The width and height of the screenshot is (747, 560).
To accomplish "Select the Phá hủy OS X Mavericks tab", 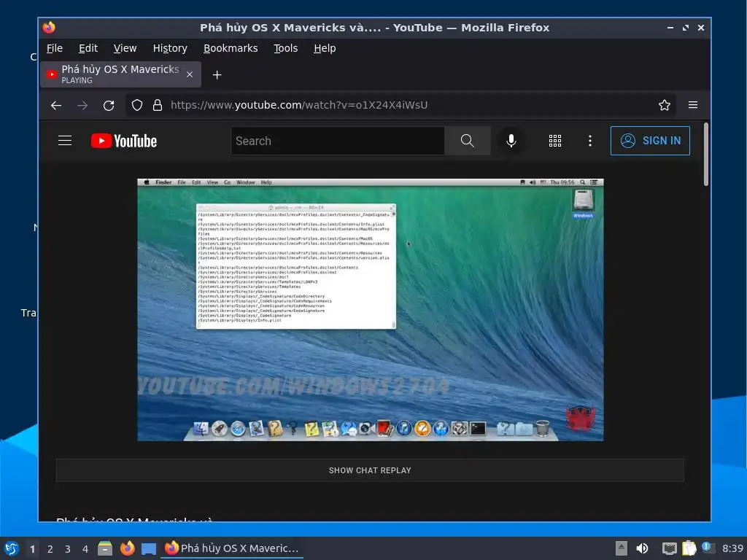I will click(x=120, y=74).
